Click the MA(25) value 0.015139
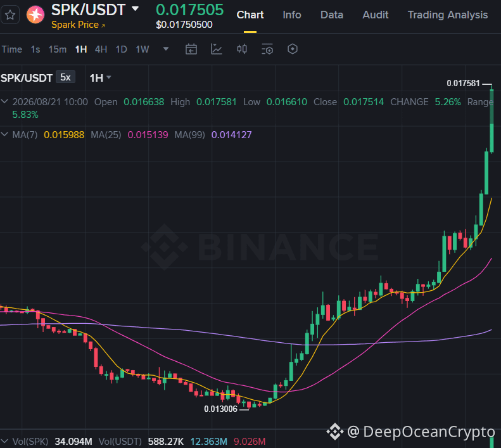Image resolution: width=501 pixels, height=448 pixels. tap(148, 134)
